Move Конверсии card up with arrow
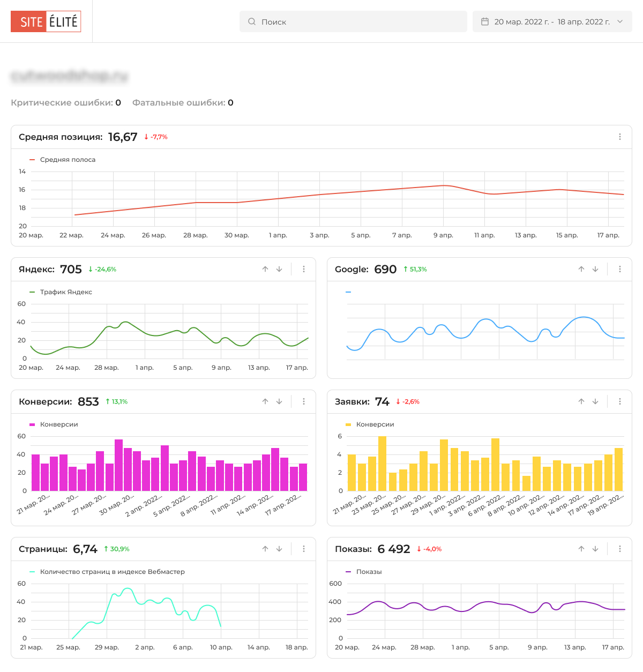This screenshot has width=643, height=672. click(x=265, y=401)
